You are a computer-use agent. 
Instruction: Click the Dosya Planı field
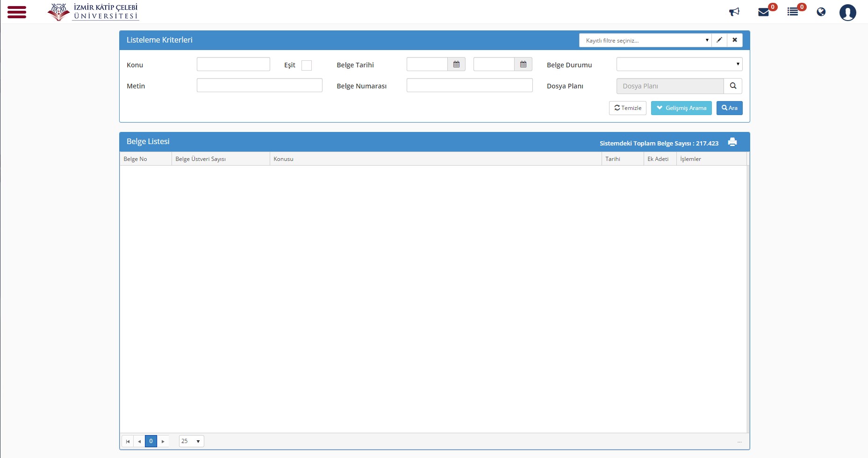point(670,86)
